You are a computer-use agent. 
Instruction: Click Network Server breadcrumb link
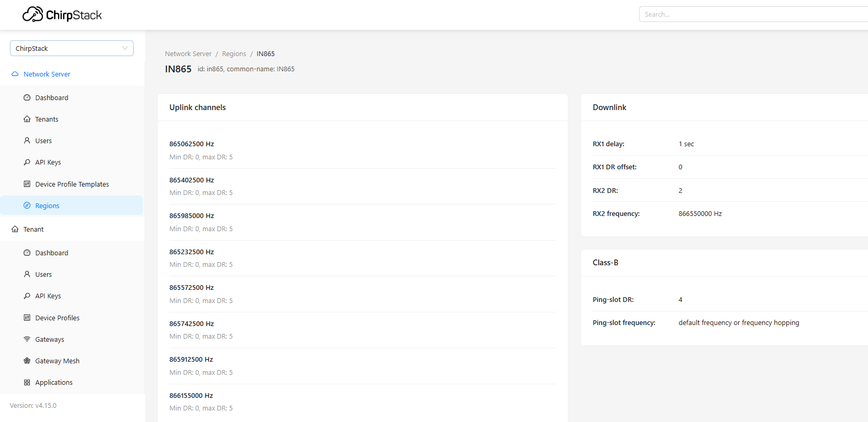coord(188,54)
